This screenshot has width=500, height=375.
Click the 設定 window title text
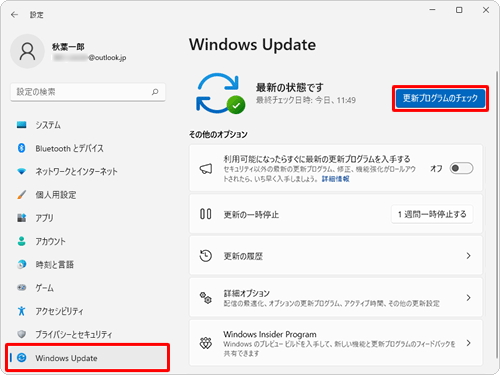[x=36, y=15]
